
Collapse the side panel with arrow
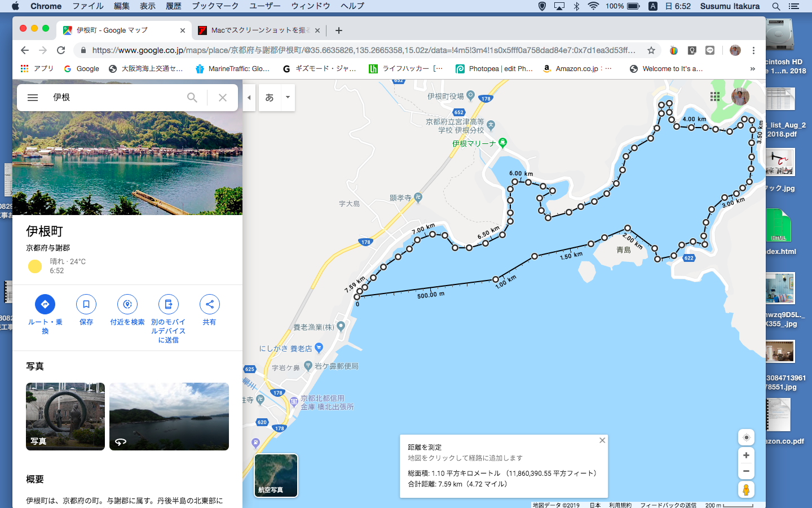(249, 98)
